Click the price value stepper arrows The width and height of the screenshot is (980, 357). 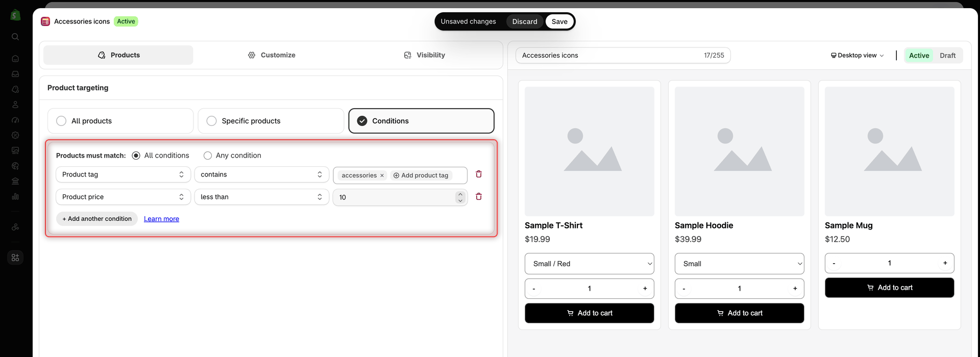pyautogui.click(x=460, y=197)
